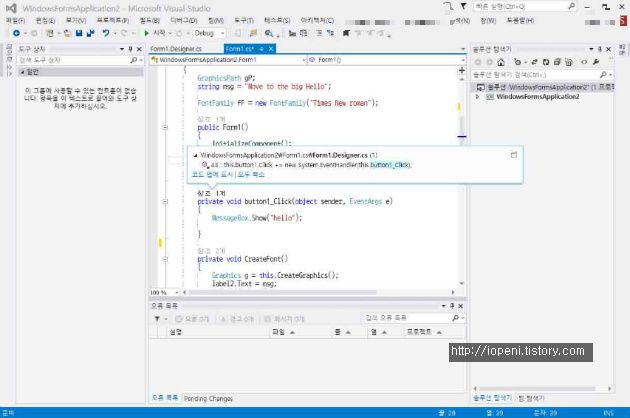The width and height of the screenshot is (630, 418).
Task: Switch to the Team Explorer tab at bottom right
Action: [531, 398]
